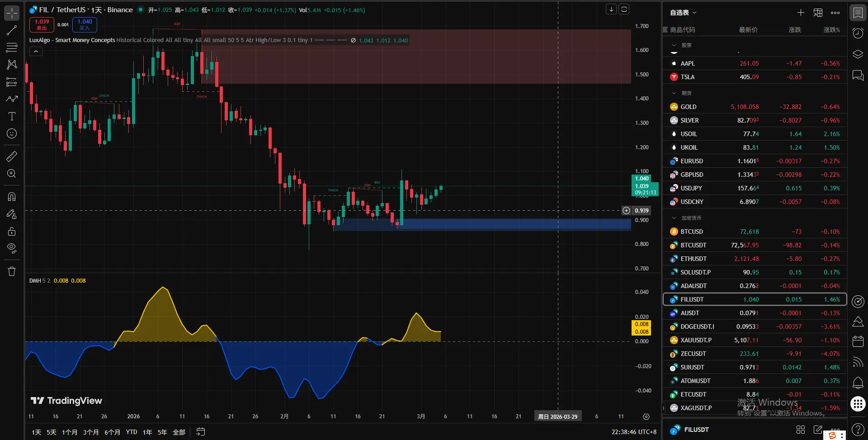868x440 pixels.
Task: Open the watchlist panel icon in the sidebar
Action: [858, 13]
